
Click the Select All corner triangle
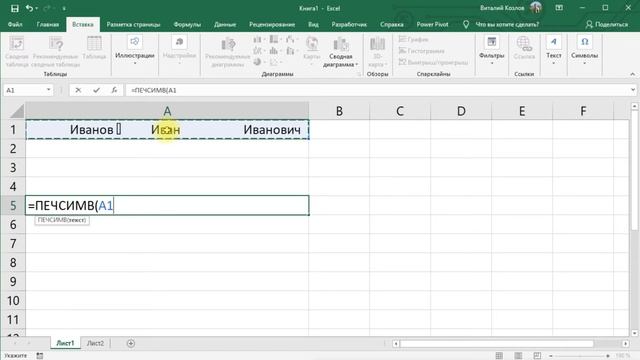coord(16,111)
